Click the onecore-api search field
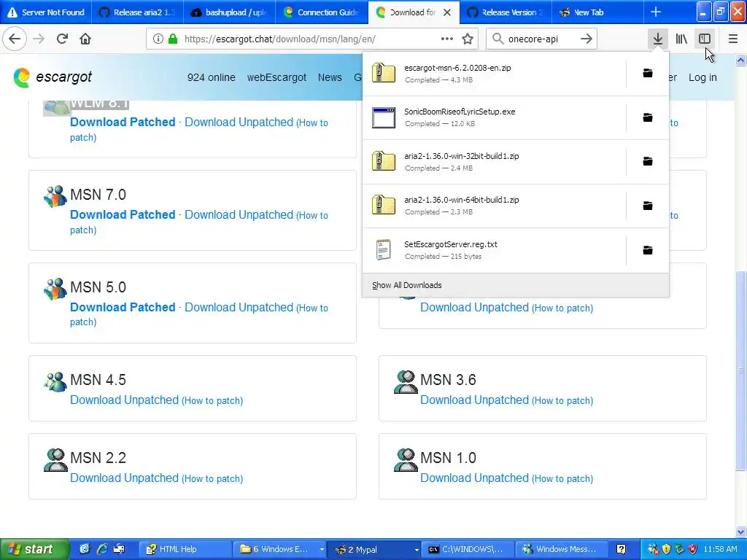The image size is (747, 560). pyautogui.click(x=541, y=39)
